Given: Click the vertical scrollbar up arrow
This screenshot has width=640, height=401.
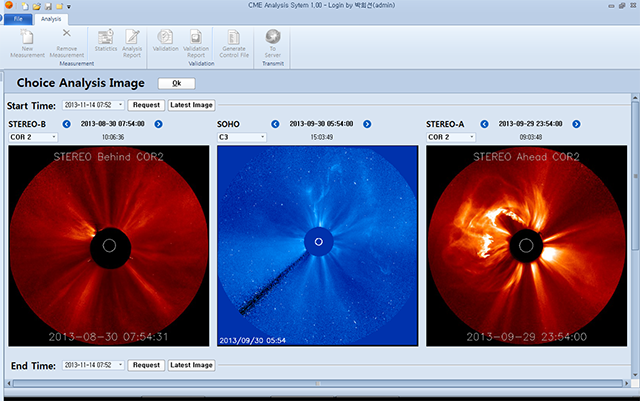Looking at the screenshot, I should click(635, 98).
